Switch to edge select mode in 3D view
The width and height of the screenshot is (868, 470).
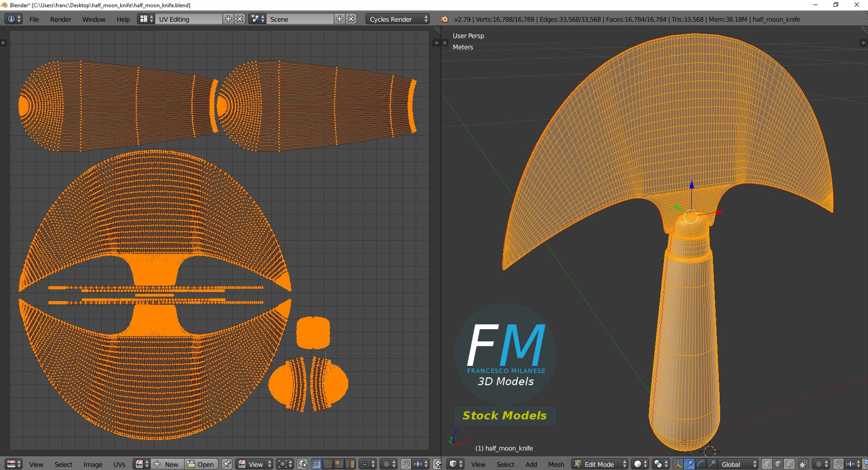coord(778,464)
